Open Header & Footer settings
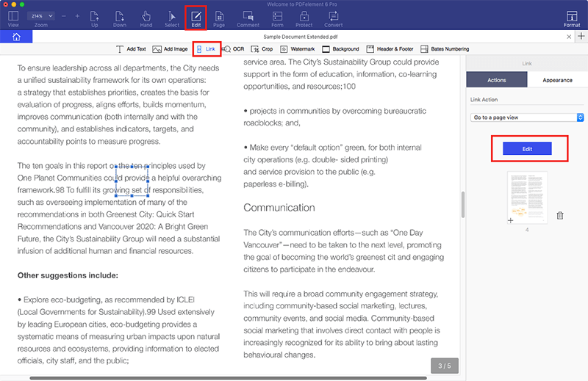 click(x=390, y=49)
